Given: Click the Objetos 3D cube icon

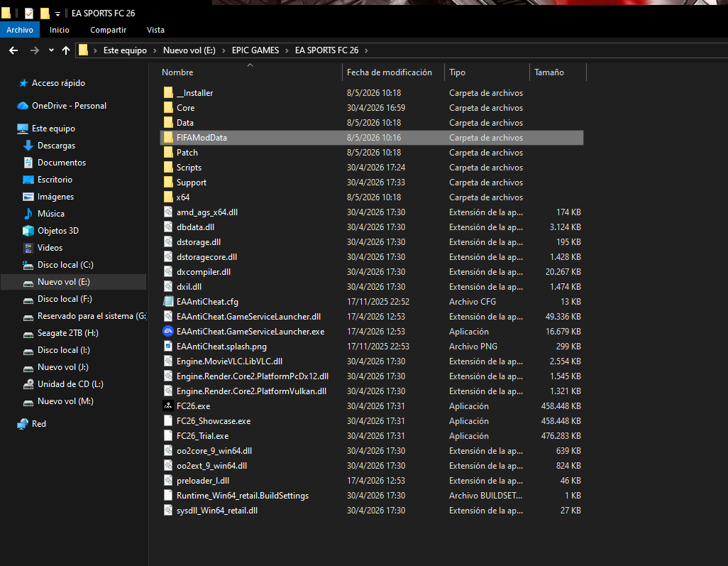Looking at the screenshot, I should coord(28,231).
